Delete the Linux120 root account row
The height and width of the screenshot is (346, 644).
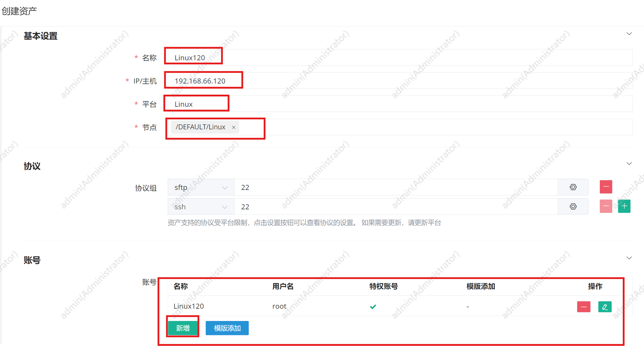pyautogui.click(x=584, y=307)
